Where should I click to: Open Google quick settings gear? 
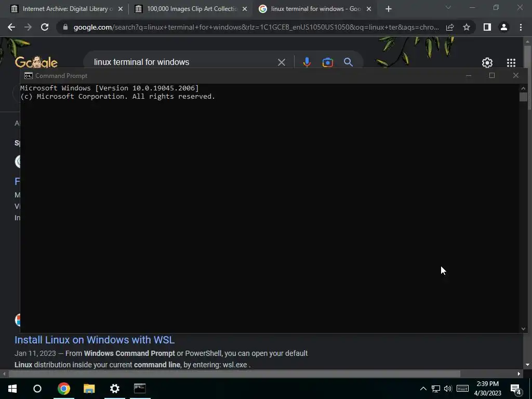click(487, 62)
